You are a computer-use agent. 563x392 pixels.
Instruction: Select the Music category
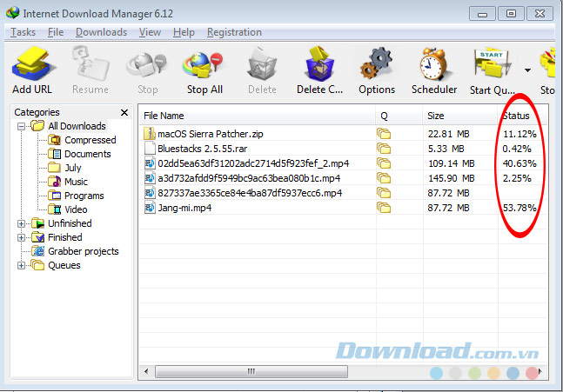[x=76, y=182]
